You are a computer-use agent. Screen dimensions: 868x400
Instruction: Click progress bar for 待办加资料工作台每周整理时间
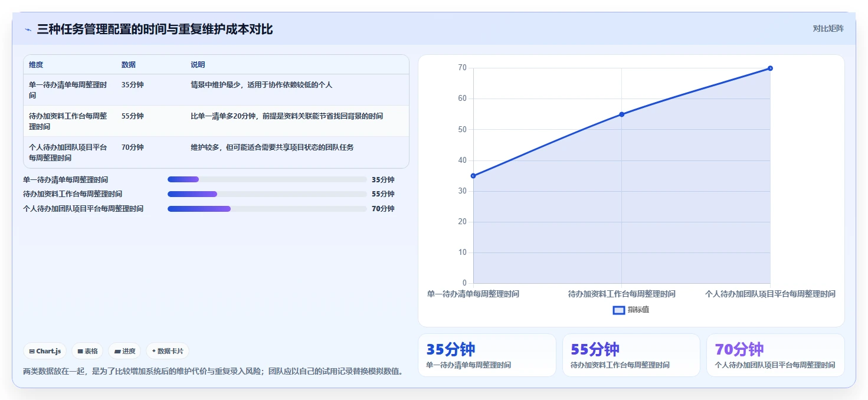[267, 194]
